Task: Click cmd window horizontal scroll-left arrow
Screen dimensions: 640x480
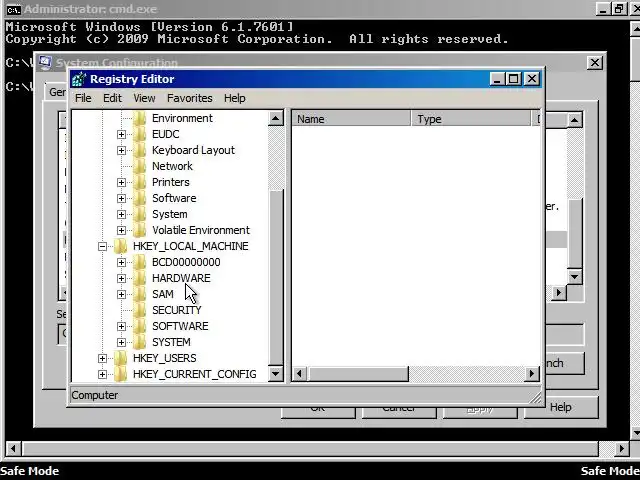Action: 13,449
